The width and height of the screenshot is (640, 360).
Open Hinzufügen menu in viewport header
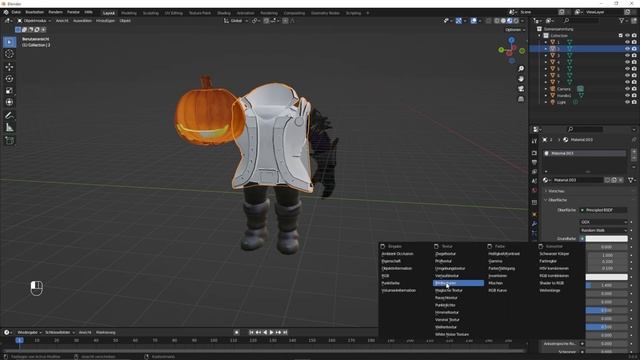click(x=105, y=20)
